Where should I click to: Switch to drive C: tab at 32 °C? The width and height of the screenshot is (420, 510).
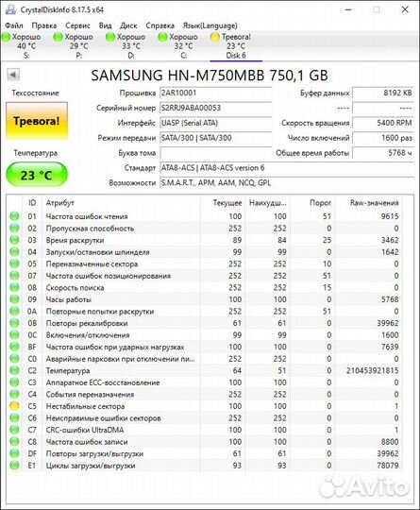183,46
